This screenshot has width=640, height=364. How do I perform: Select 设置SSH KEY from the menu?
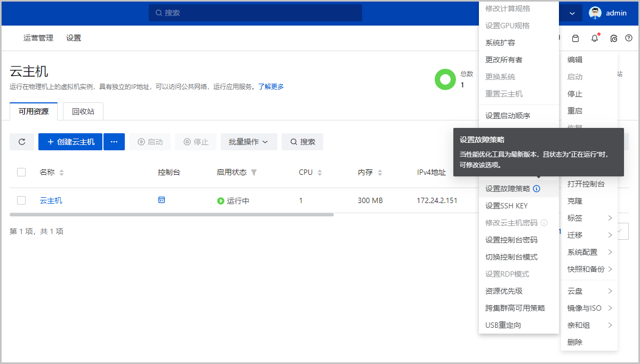pos(506,206)
